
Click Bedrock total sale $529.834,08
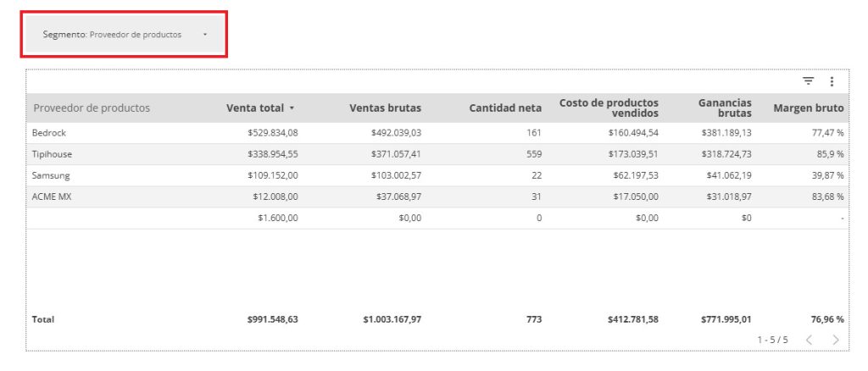click(x=273, y=133)
